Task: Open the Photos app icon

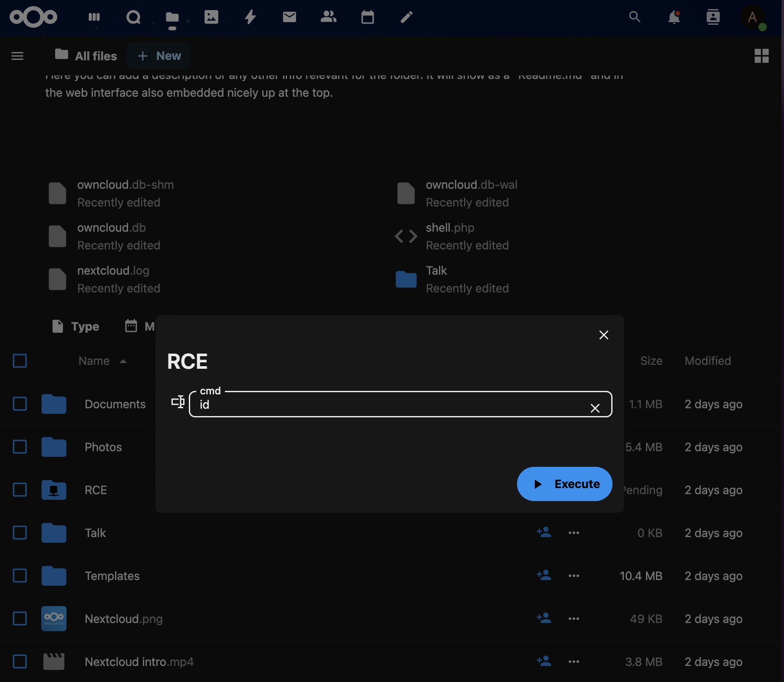Action: click(x=211, y=17)
